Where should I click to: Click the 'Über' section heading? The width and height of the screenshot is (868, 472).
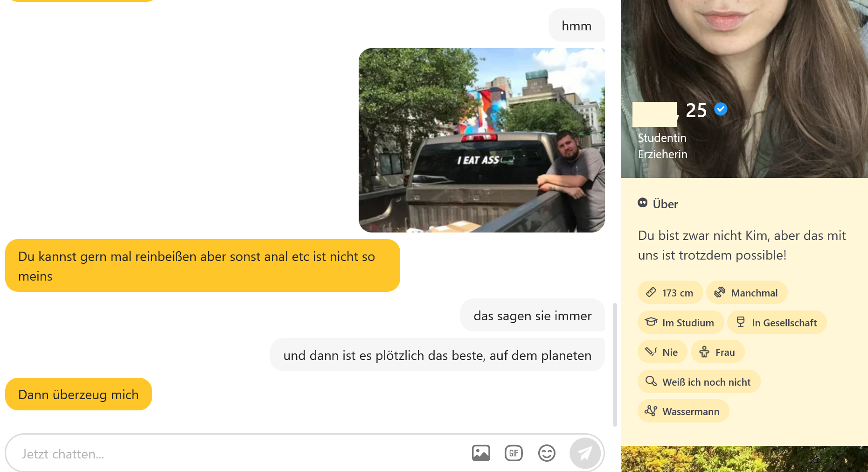tap(666, 204)
